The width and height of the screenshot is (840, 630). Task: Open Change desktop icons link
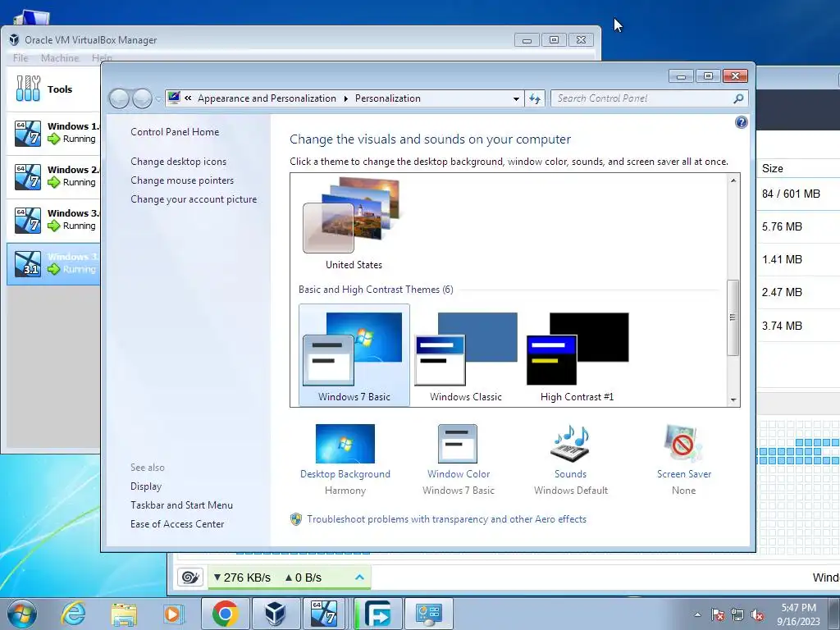(x=178, y=162)
